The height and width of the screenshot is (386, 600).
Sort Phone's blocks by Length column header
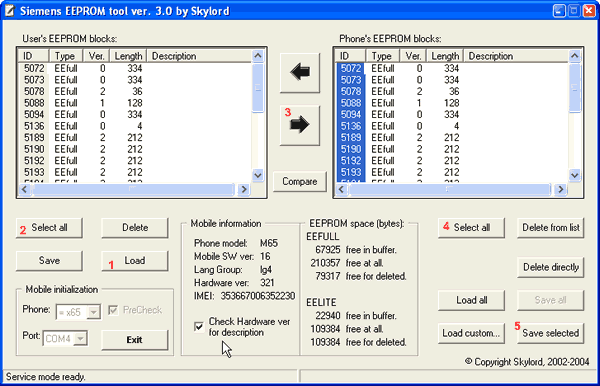445,56
